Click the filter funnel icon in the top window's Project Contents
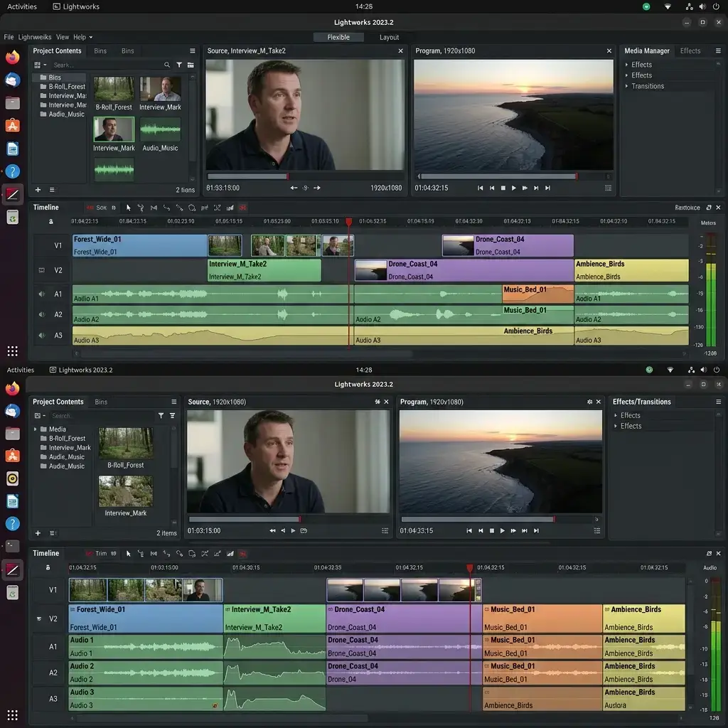This screenshot has width=728, height=728. tap(179, 65)
